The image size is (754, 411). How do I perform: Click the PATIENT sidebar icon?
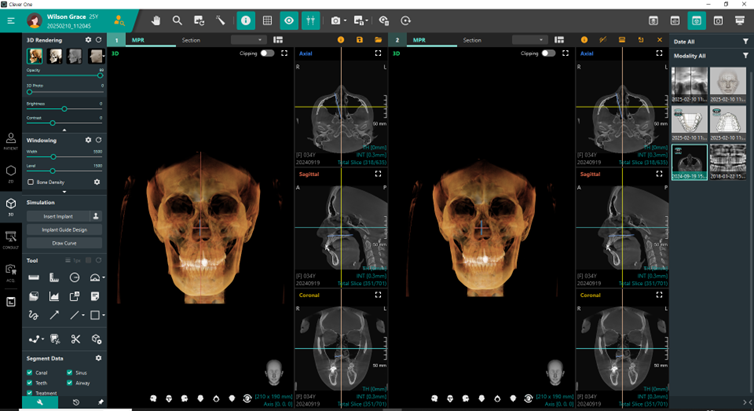[x=11, y=139]
